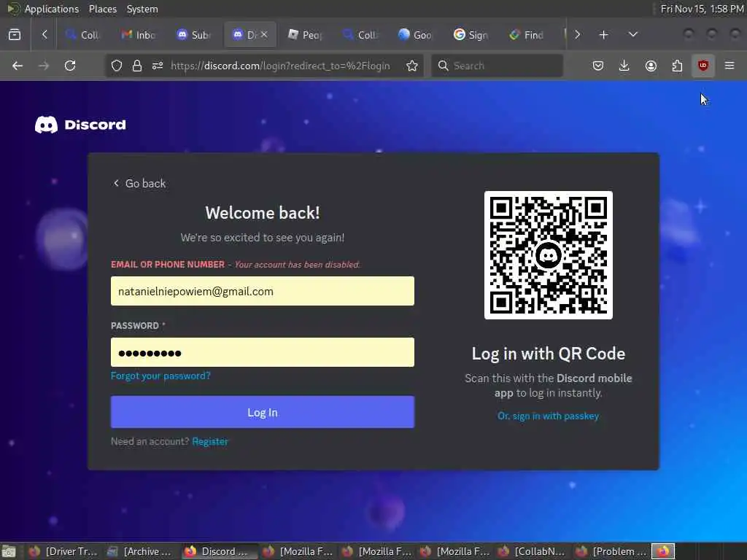The image size is (747, 560).
Task: Click the Discord logo
Action: [80, 125]
